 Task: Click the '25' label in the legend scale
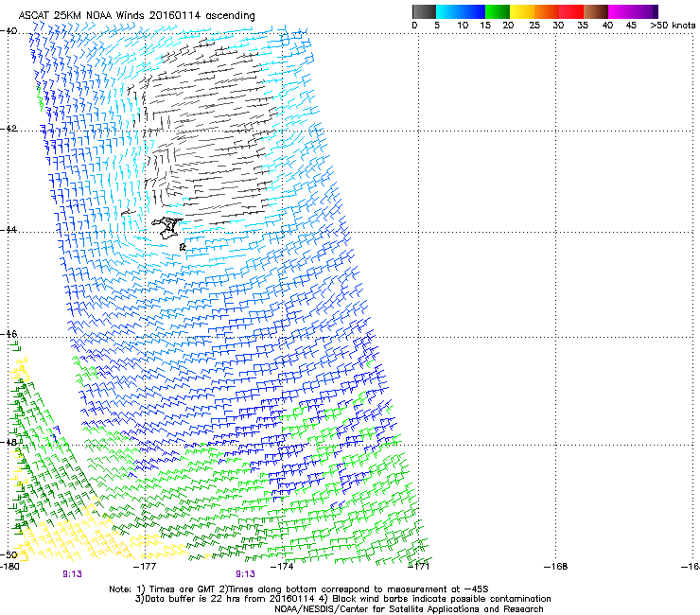point(534,25)
